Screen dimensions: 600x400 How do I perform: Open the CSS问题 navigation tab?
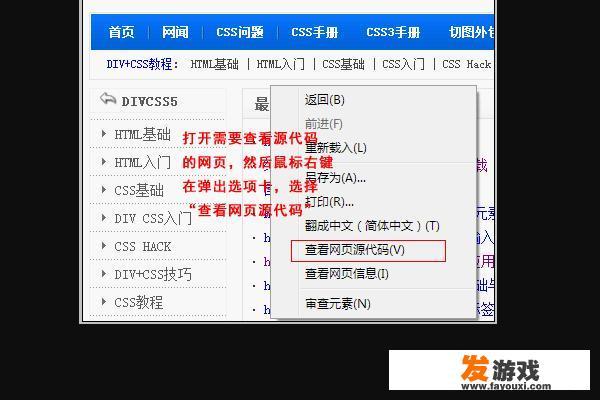[240, 32]
